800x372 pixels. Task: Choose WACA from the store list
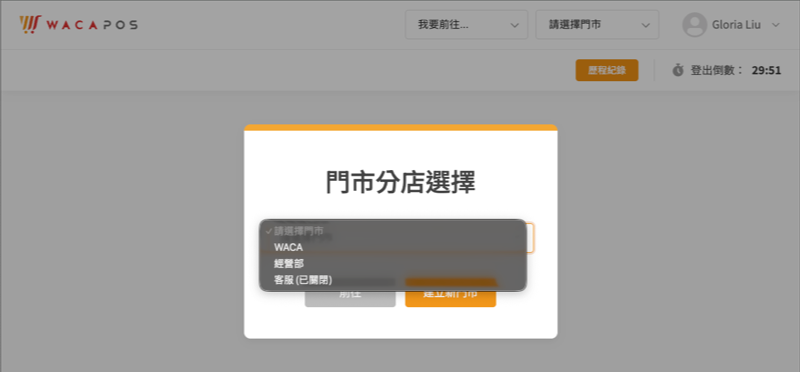(393, 247)
